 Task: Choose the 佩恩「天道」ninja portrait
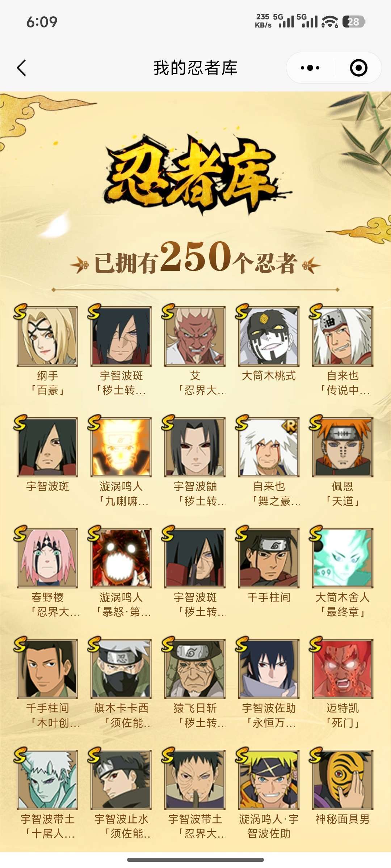(343, 447)
